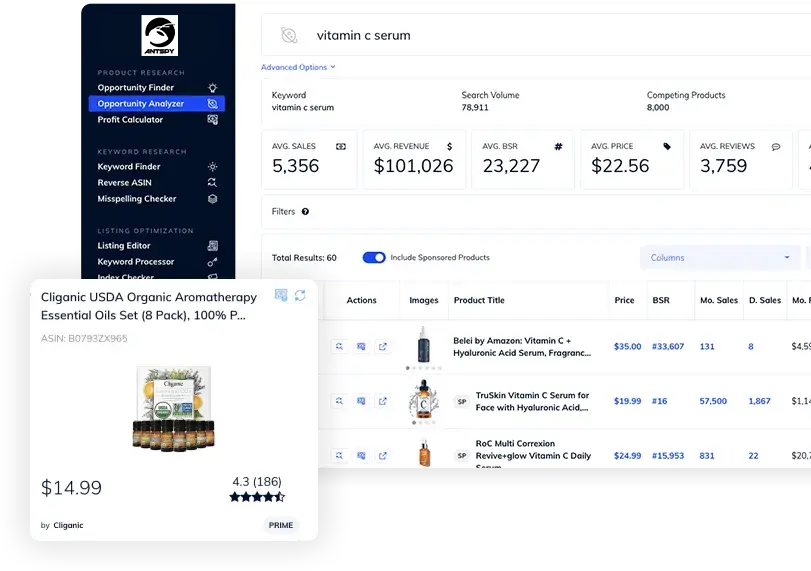Click the Cliganic essential oils product image
811x571 pixels.
point(174,407)
